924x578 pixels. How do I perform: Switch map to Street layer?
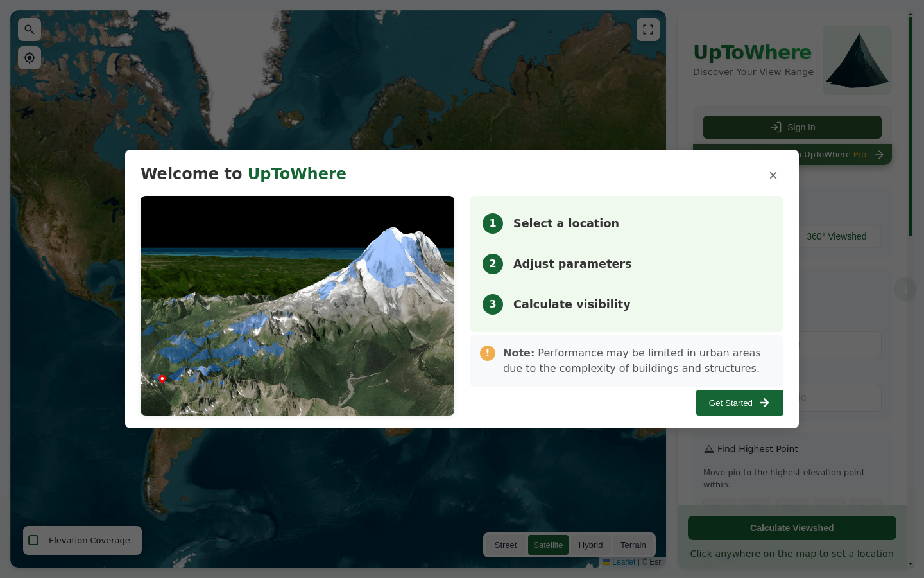(506, 545)
